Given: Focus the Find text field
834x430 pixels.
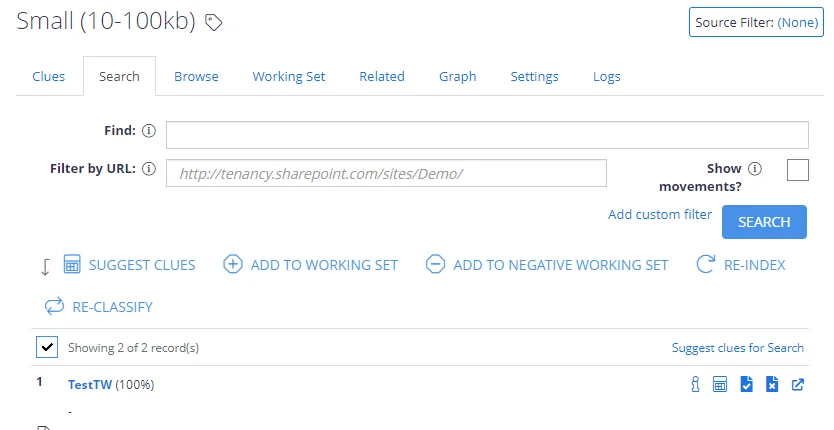Looking at the screenshot, I should click(x=487, y=135).
